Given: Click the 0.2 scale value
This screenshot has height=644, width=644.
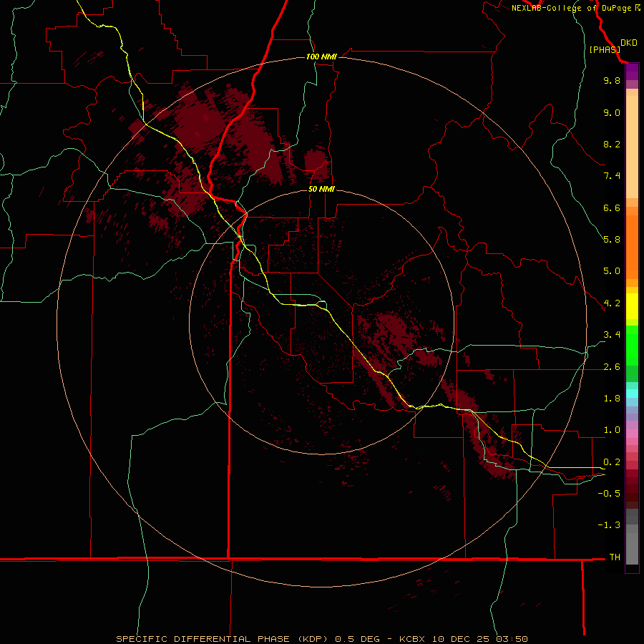Looking at the screenshot, I should click(612, 462).
